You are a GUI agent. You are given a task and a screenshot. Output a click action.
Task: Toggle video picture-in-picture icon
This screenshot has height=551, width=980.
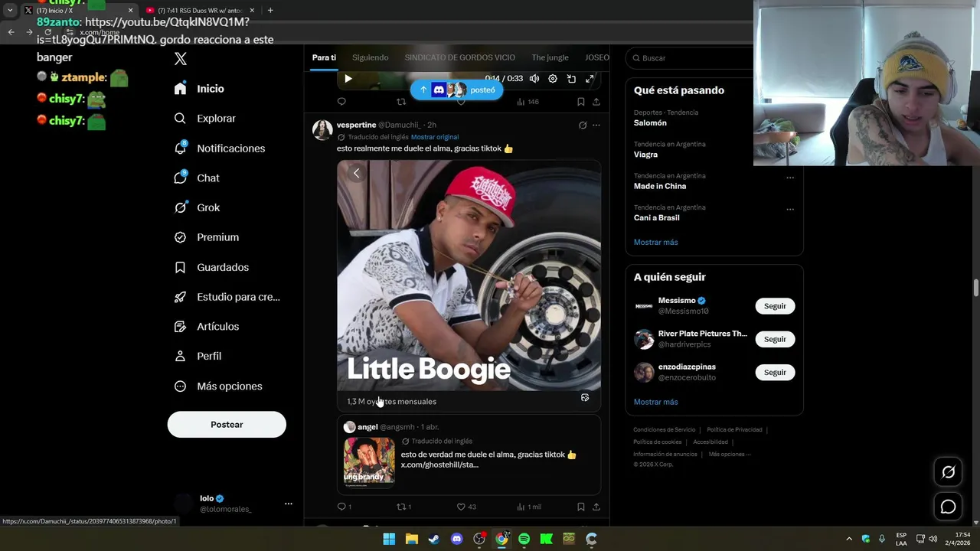click(x=571, y=79)
